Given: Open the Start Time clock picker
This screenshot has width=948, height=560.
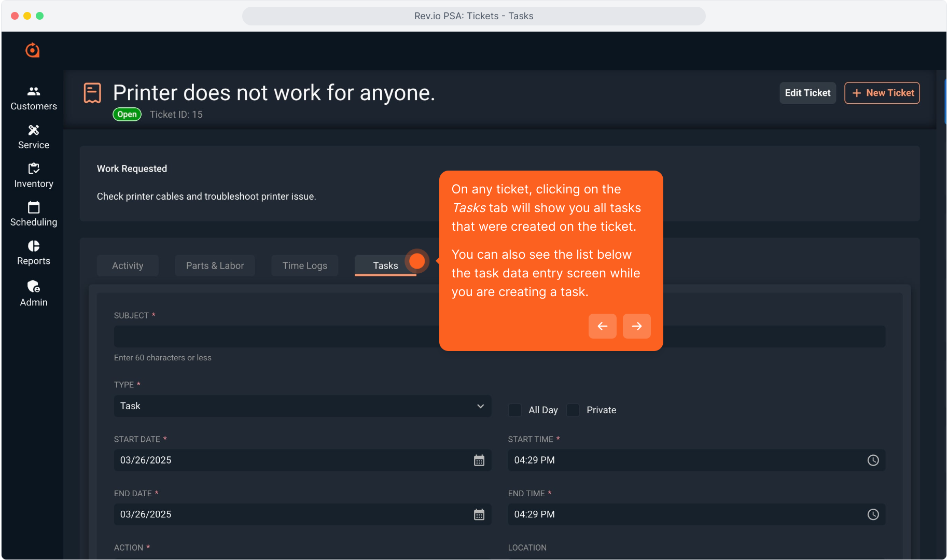Looking at the screenshot, I should point(873,460).
